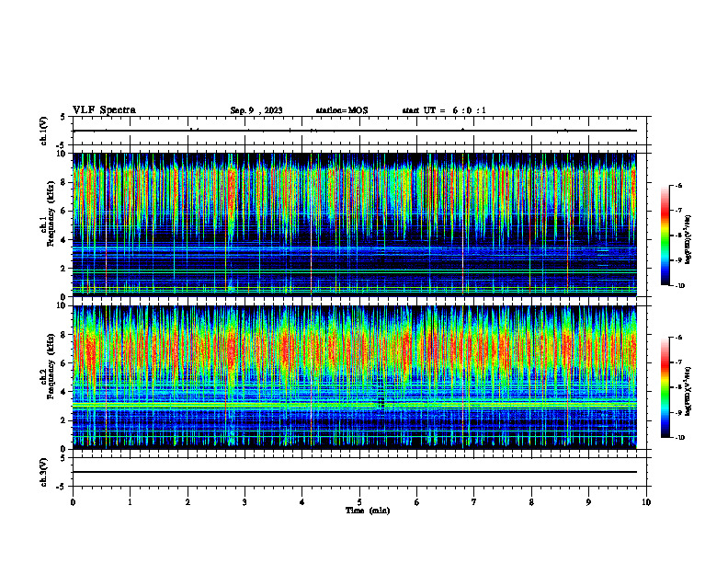Select the log(PSD) label beside ch.1 colorbar

pos(688,239)
